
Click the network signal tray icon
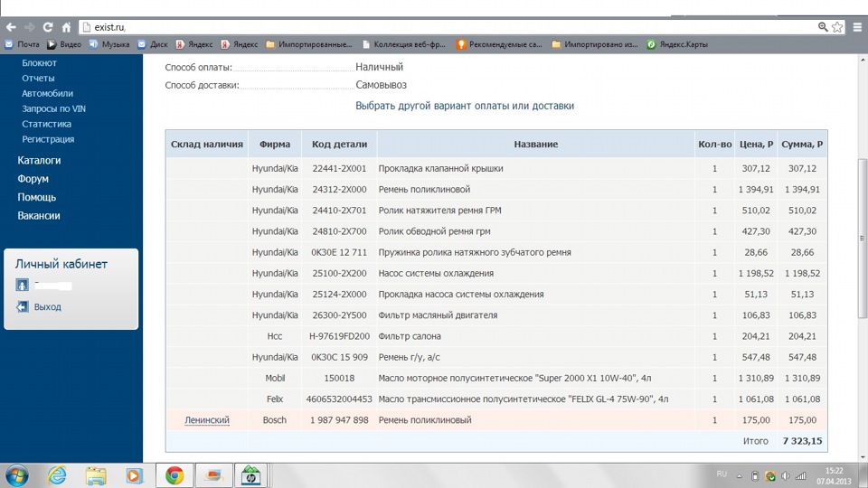click(x=800, y=476)
